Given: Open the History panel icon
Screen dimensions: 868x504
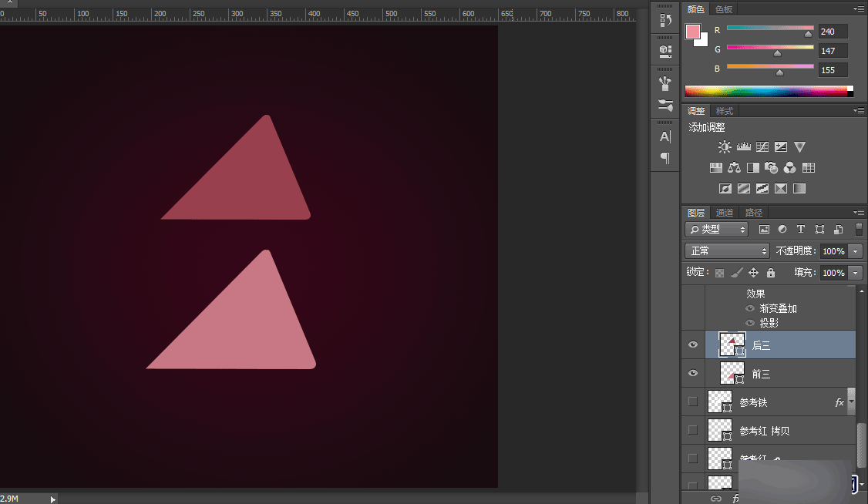Looking at the screenshot, I should click(x=665, y=21).
